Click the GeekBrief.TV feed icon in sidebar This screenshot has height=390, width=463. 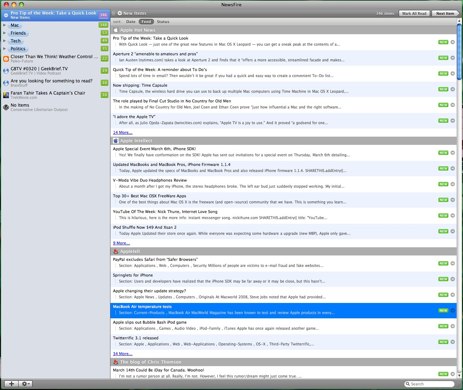(x=6, y=71)
